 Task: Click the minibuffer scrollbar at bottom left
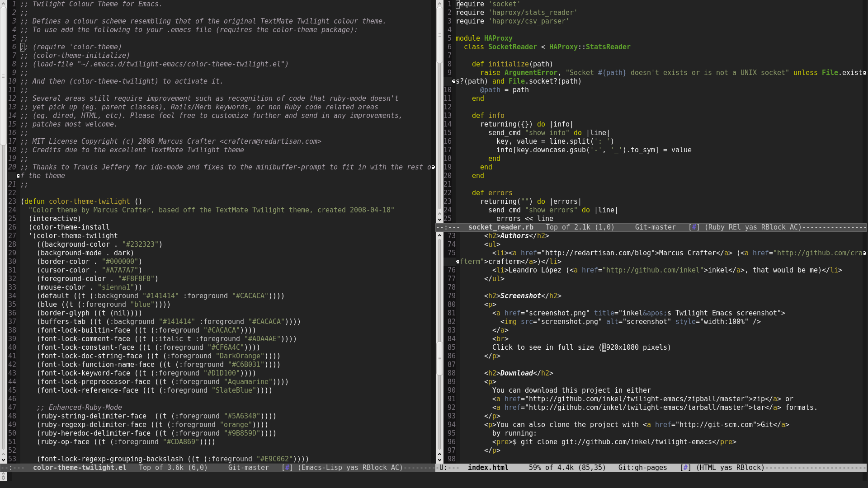tap(3, 477)
